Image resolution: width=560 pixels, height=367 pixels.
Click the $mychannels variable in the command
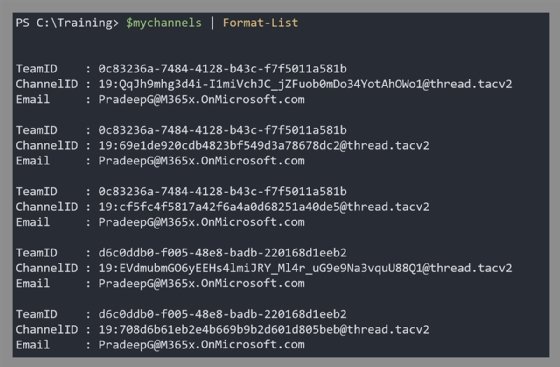click(x=164, y=23)
